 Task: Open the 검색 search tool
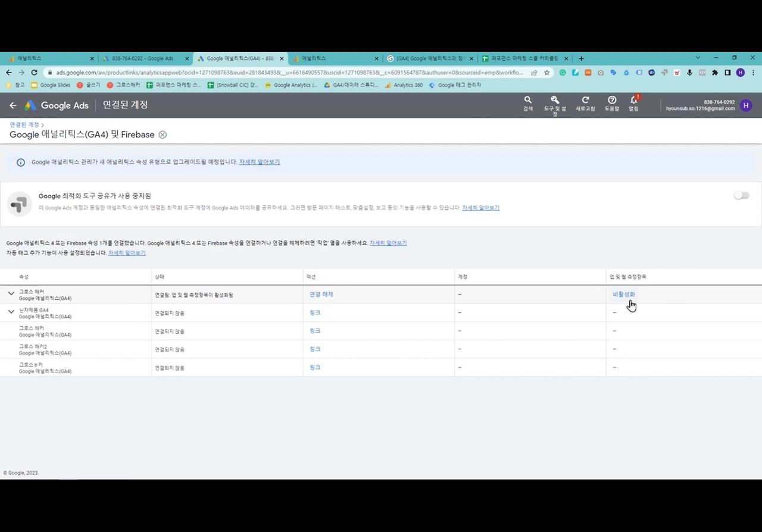[528, 103]
